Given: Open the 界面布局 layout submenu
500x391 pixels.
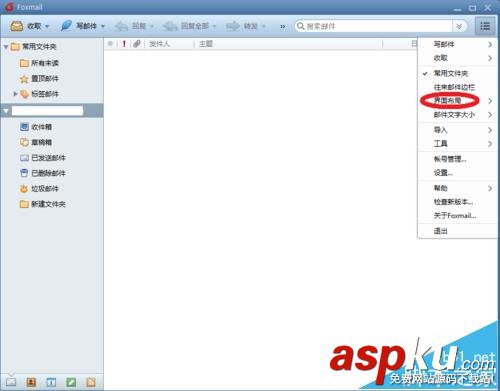Looking at the screenshot, I should pyautogui.click(x=457, y=101).
